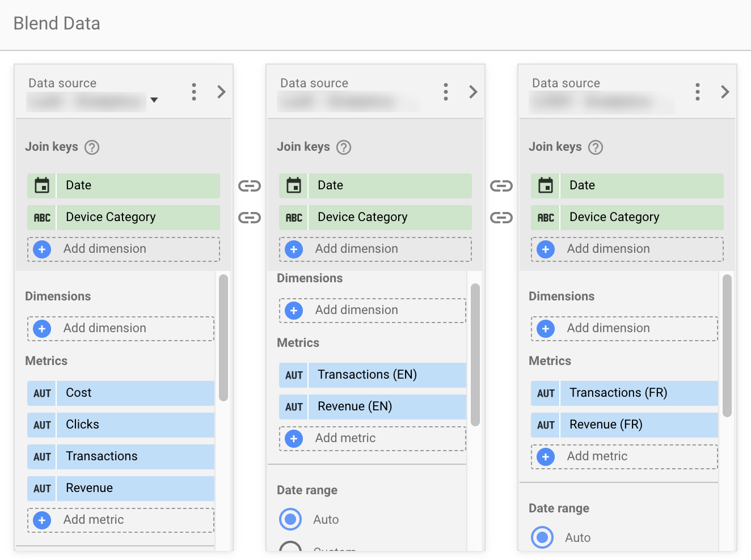Click the help icon beside first Join keys

92,147
